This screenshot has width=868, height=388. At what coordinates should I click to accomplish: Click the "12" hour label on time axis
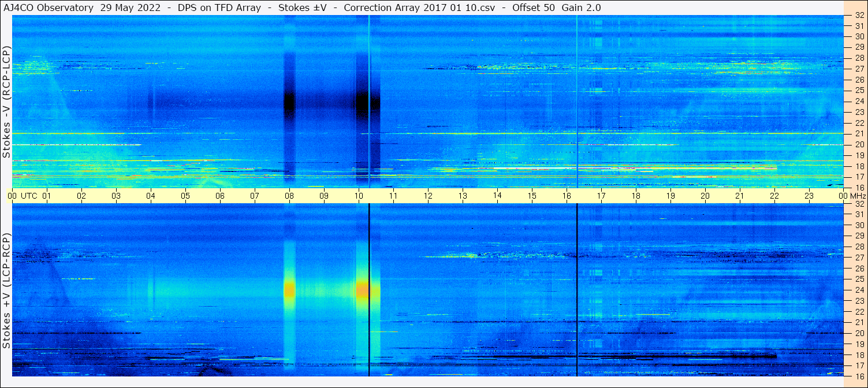(x=428, y=196)
